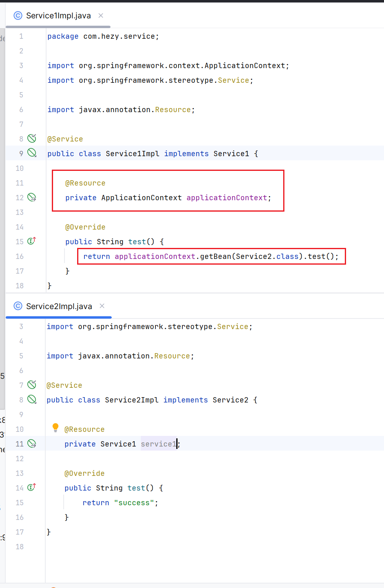This screenshot has width=384, height=588.
Task: Click 'Resource' in Service1Impl javax import
Action: click(x=173, y=110)
